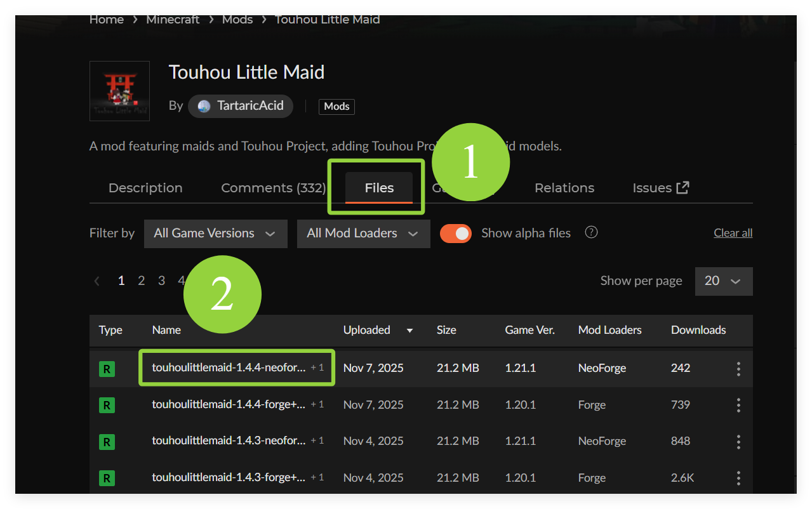Click the +1 badge on 1.4.3-neoforge row
The width and height of the screenshot is (812, 509).
tap(317, 440)
